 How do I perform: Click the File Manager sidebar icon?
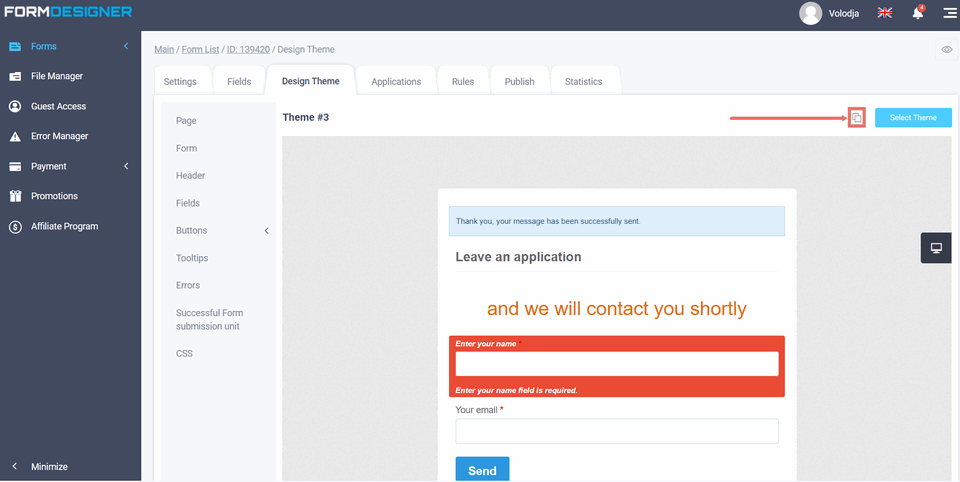click(x=15, y=77)
